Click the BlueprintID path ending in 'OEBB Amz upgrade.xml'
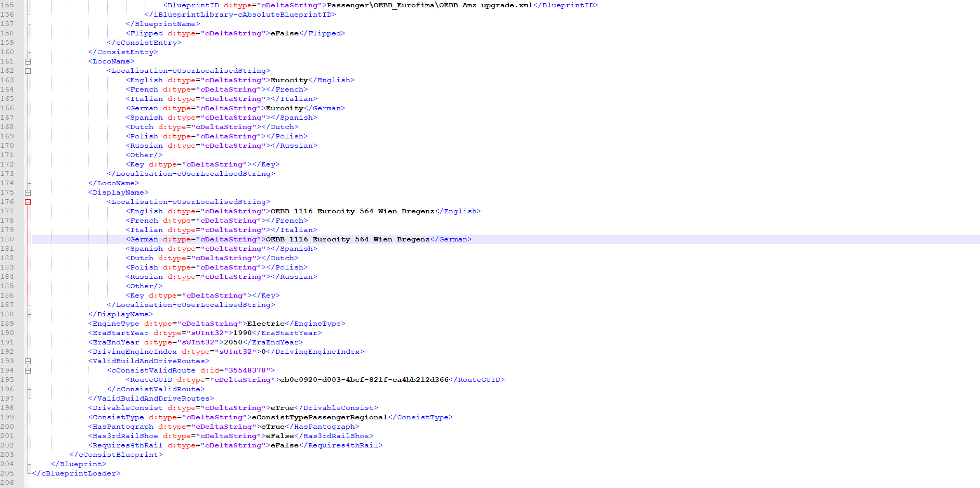The height and width of the screenshot is (488, 980). click(x=430, y=5)
